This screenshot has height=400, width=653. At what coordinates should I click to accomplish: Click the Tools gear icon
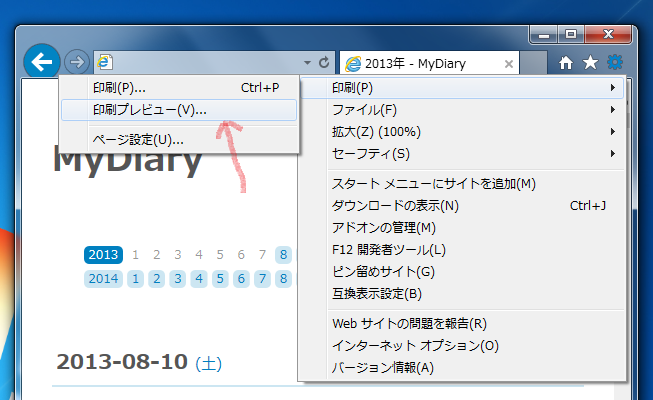click(x=614, y=63)
